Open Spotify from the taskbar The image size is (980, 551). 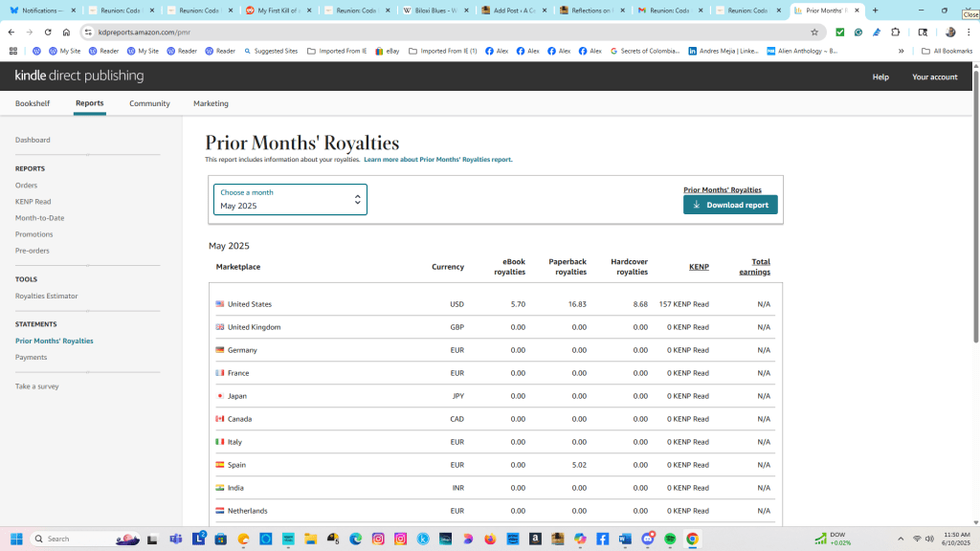(670, 539)
